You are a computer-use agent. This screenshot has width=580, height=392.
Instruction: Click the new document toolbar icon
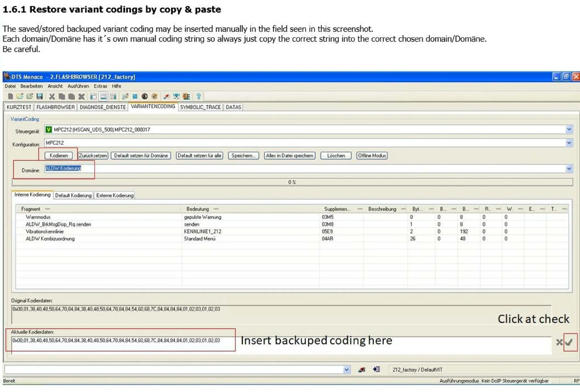(x=10, y=97)
